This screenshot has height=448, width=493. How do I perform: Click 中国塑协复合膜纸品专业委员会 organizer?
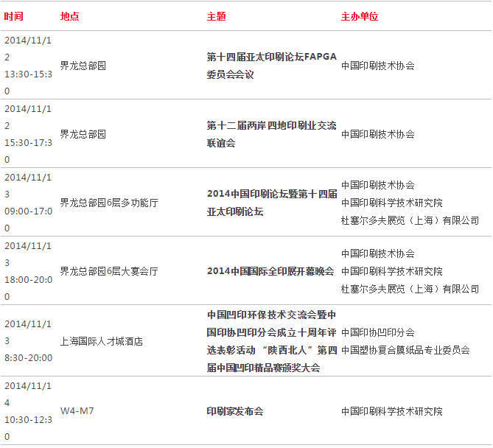tap(405, 350)
